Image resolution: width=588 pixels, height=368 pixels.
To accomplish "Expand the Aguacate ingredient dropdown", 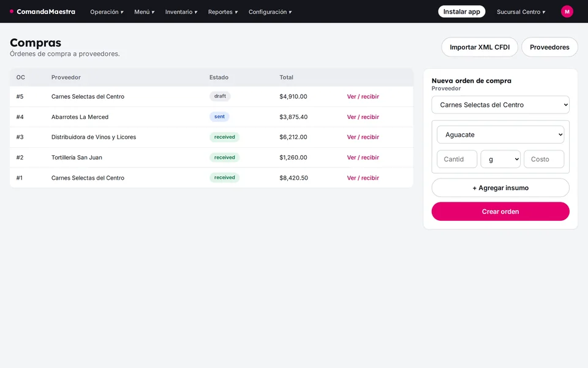I will (x=500, y=134).
